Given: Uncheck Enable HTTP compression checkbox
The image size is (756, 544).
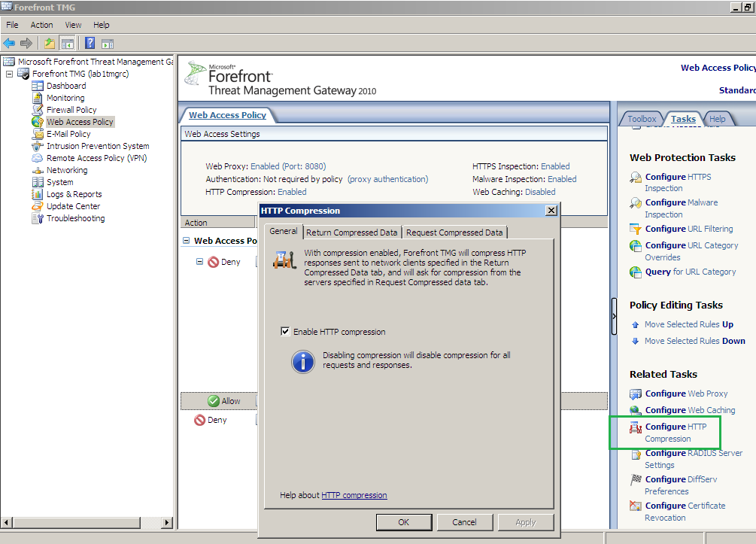Looking at the screenshot, I should point(285,331).
